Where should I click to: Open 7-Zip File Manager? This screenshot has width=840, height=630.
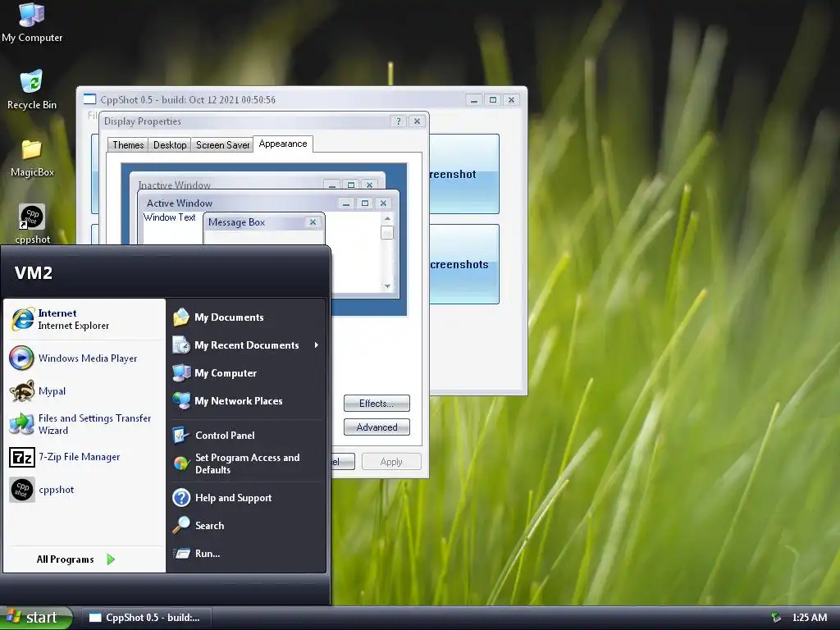pyautogui.click(x=85, y=457)
